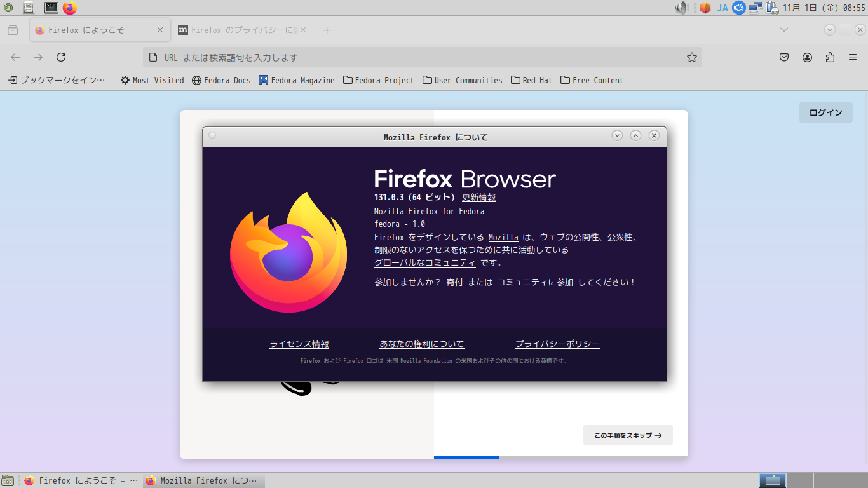Reload the current page
Screen dimensions: 868x488
tap(61, 57)
